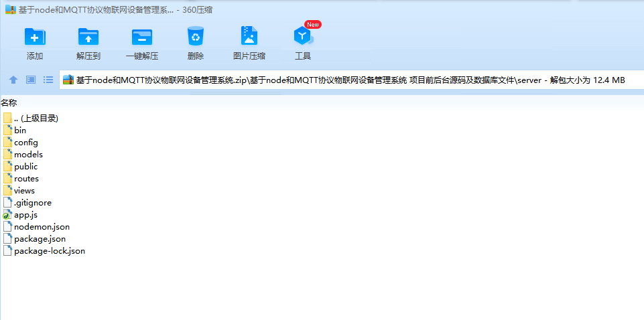Click the folder icon beside routes
Screen dimensions: 644x320
8,179
